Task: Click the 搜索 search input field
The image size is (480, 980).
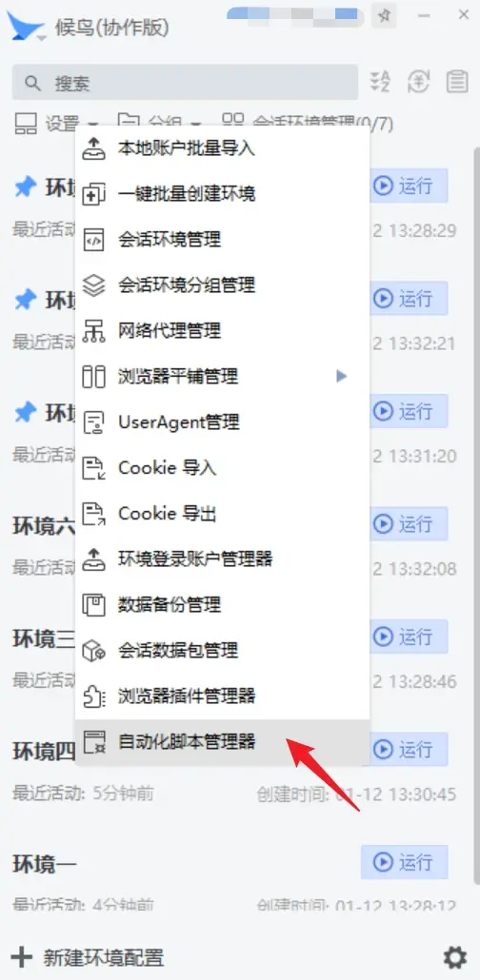Action: 186,83
